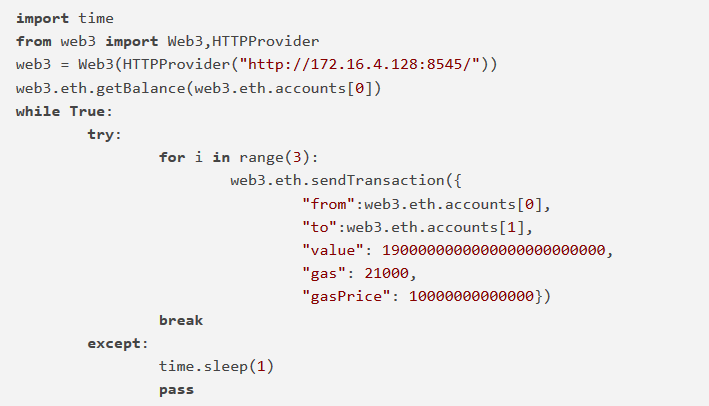This screenshot has height=406, width=709.
Task: Click the value number 1900000000000000000000000
Action: coord(494,250)
